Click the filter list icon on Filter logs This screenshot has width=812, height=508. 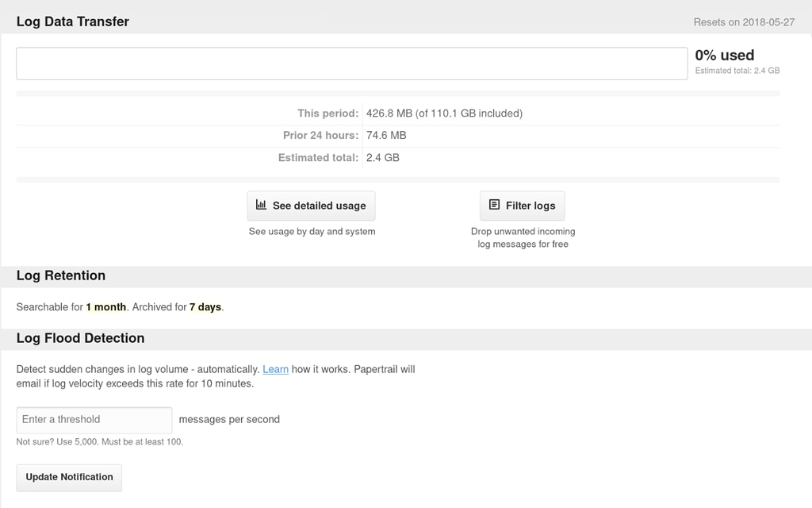coord(494,205)
